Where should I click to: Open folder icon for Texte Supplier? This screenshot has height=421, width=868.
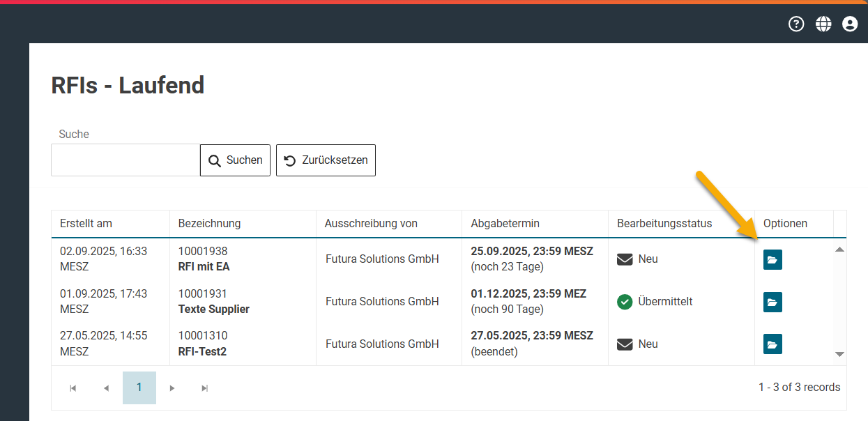point(772,302)
